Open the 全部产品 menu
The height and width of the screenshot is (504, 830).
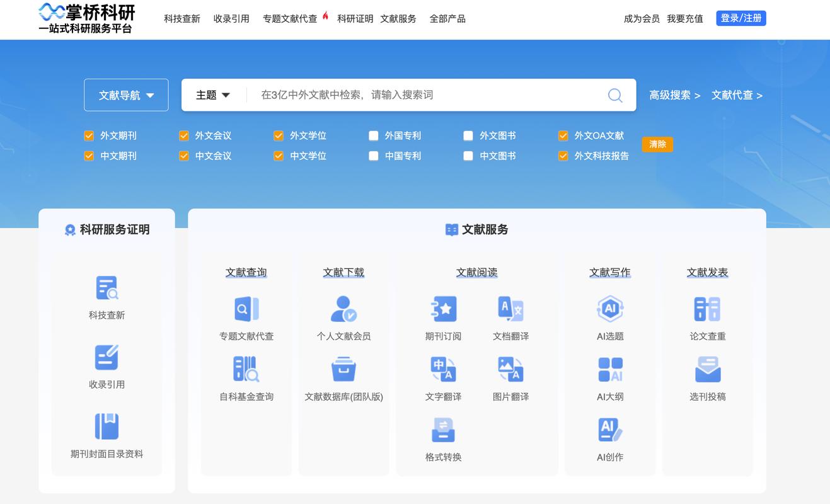(x=447, y=18)
